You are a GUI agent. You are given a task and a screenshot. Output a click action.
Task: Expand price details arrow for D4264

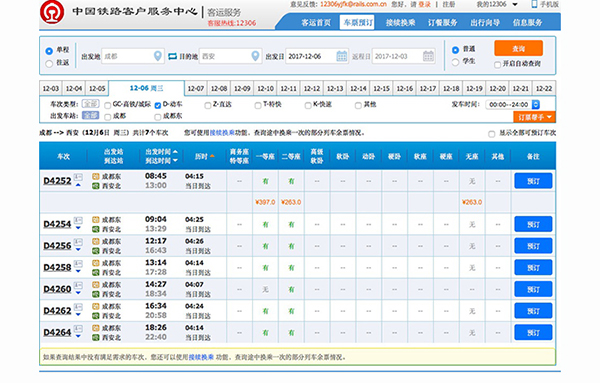coord(78,336)
